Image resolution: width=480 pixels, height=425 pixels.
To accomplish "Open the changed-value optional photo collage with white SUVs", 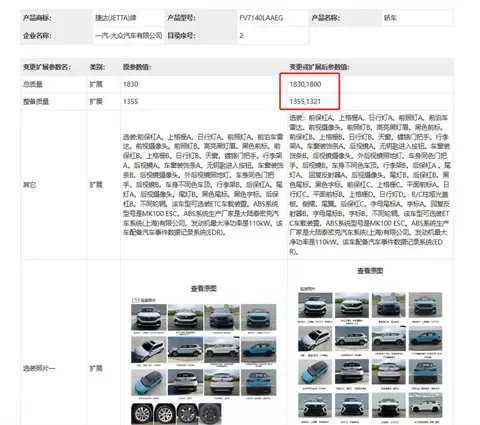I will (x=370, y=355).
